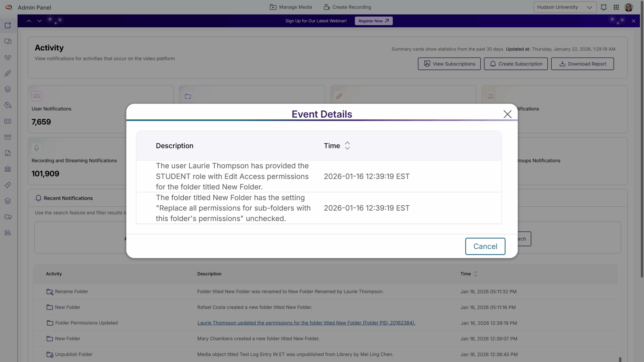The image size is (644, 362).
Task: Click the closed captions icon in sidebar
Action: 8,121
